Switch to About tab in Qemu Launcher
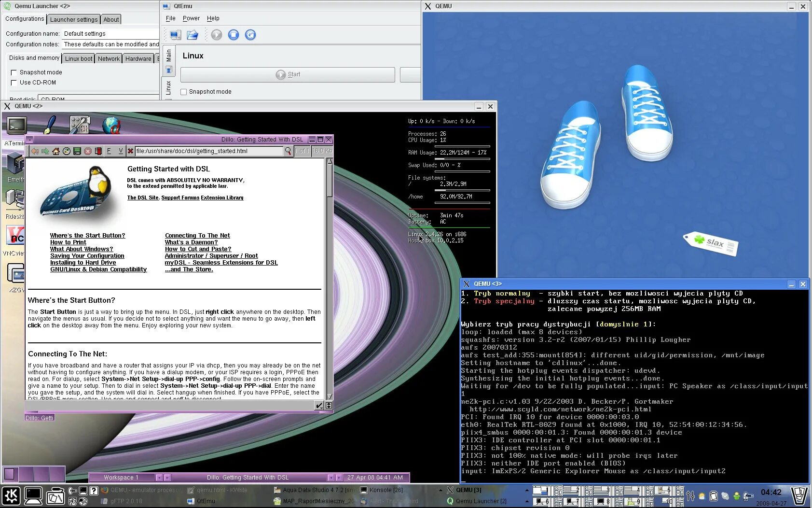 click(x=111, y=19)
